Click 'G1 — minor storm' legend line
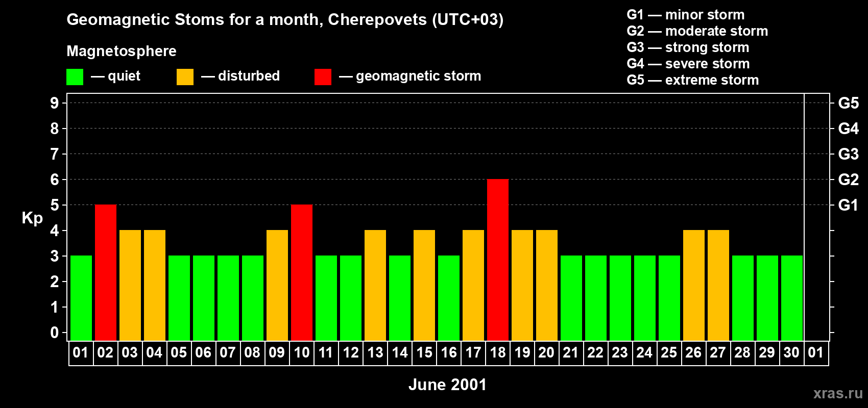Image resolution: width=868 pixels, height=408 pixels. click(686, 15)
